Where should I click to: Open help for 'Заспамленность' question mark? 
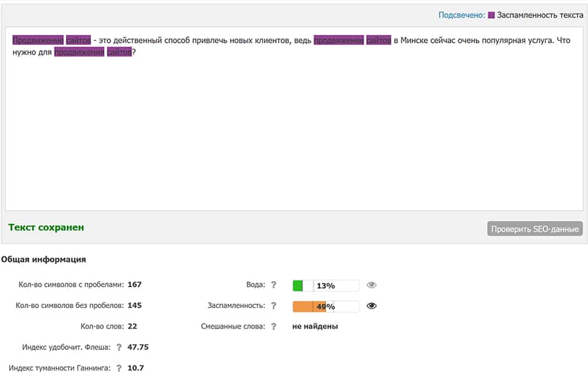(274, 306)
